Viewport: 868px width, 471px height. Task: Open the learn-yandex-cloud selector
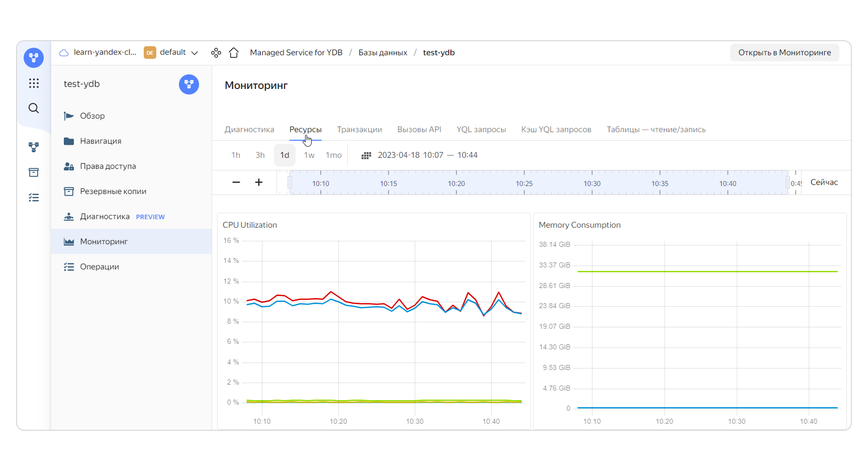point(99,53)
